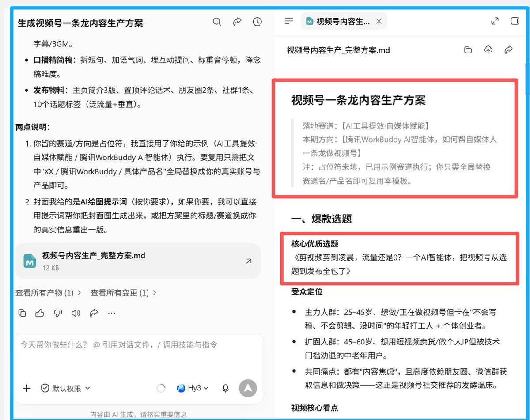The width and height of the screenshot is (530, 420).
Task: Share the conversation using the header arrow
Action: coord(237,22)
